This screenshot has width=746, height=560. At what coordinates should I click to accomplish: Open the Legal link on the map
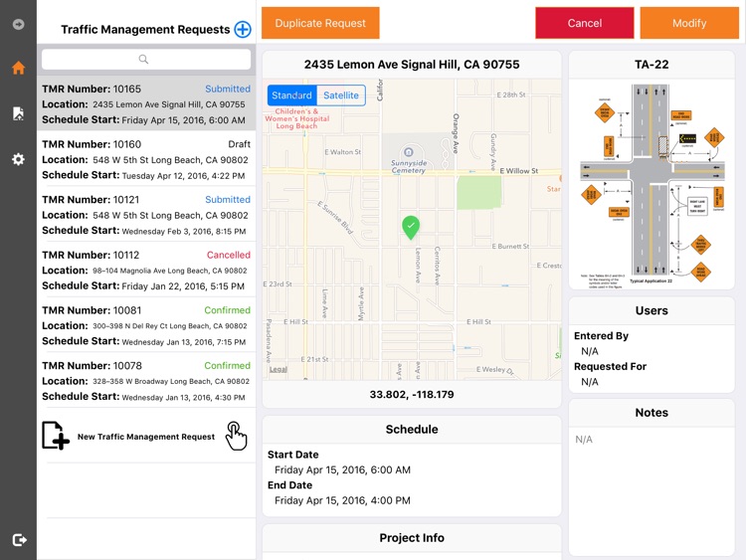pos(279,369)
